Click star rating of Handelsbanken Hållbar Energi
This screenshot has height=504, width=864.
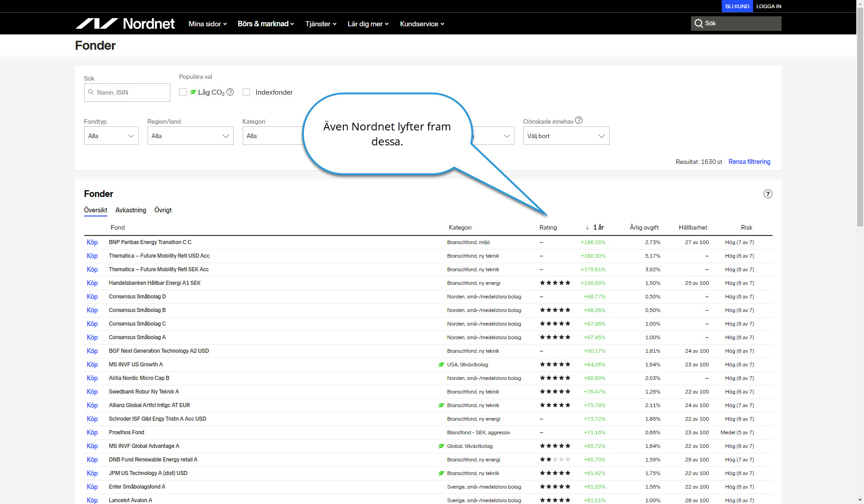[555, 283]
